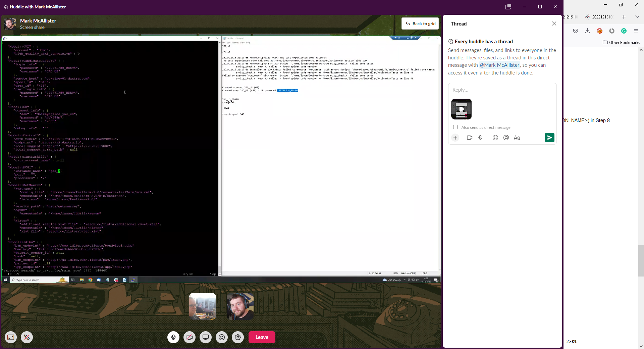This screenshot has height=349, width=644.
Task: Open Chrome on shared taskbar
Action: pos(90,280)
